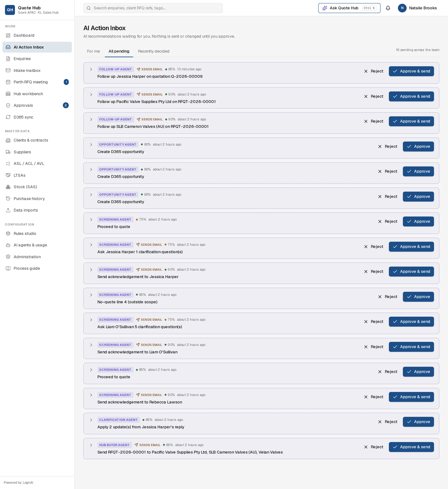The width and height of the screenshot is (448, 489).
Task: Approve & send RFQT-2026-00001 to suppliers
Action: point(411,447)
